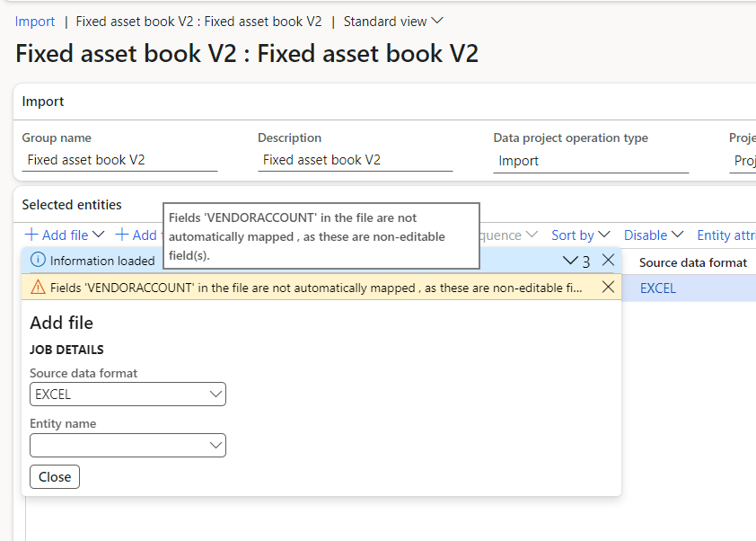Click the Description field

click(355, 161)
